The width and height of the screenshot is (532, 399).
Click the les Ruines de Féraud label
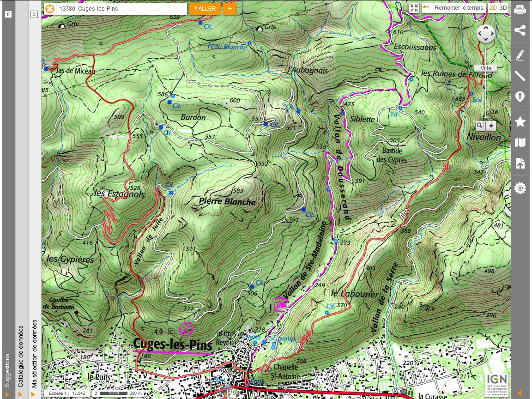tap(457, 73)
